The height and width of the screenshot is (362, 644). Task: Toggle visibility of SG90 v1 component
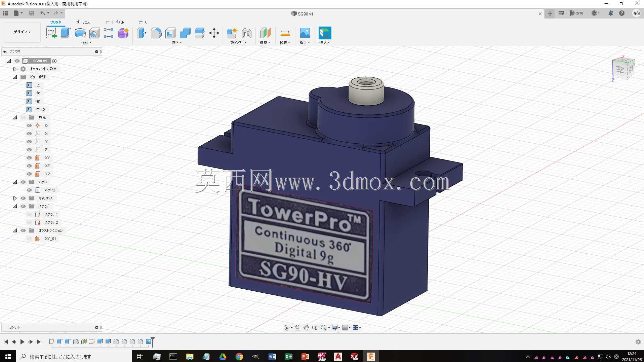[x=17, y=61]
